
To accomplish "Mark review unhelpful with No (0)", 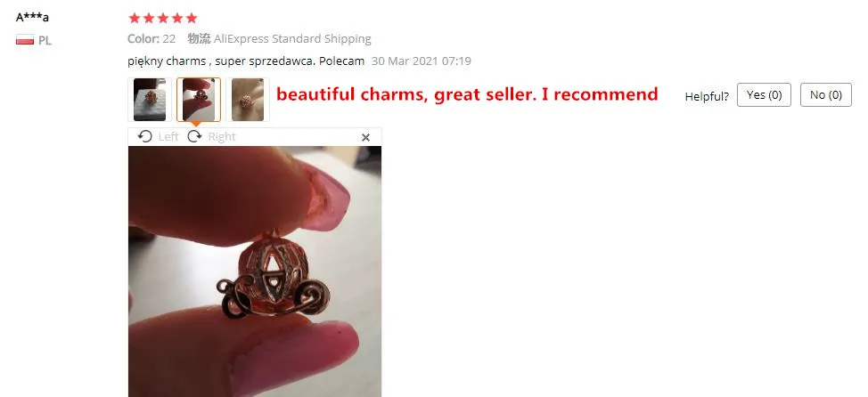I will point(826,95).
